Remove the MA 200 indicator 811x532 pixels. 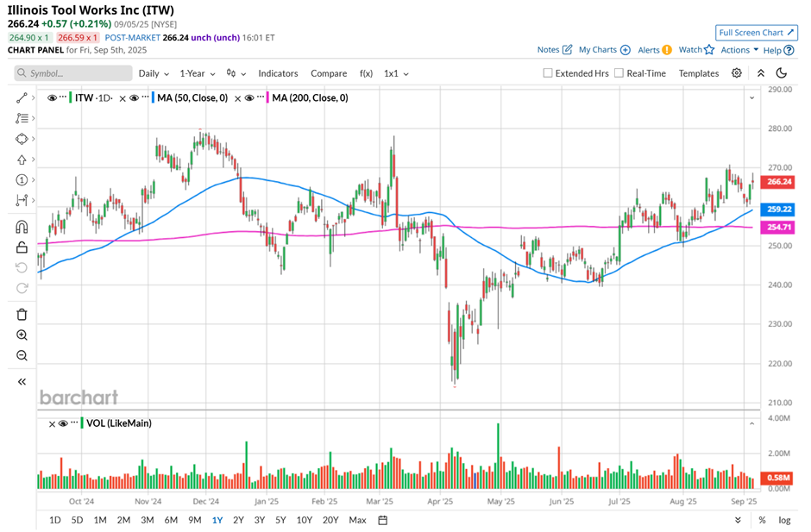(x=238, y=98)
